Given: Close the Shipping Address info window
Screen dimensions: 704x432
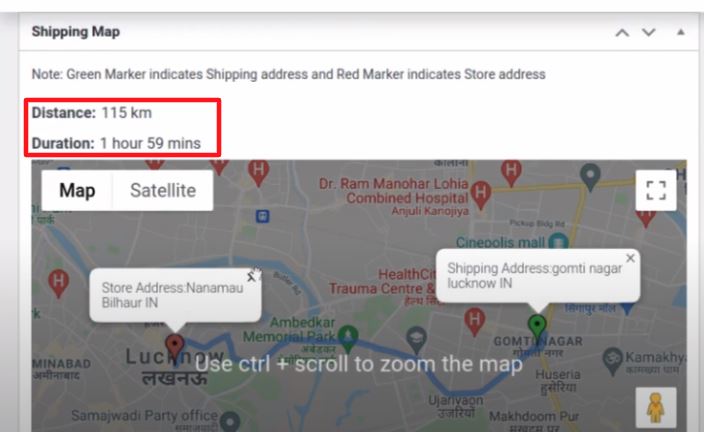Looking at the screenshot, I should [630, 258].
